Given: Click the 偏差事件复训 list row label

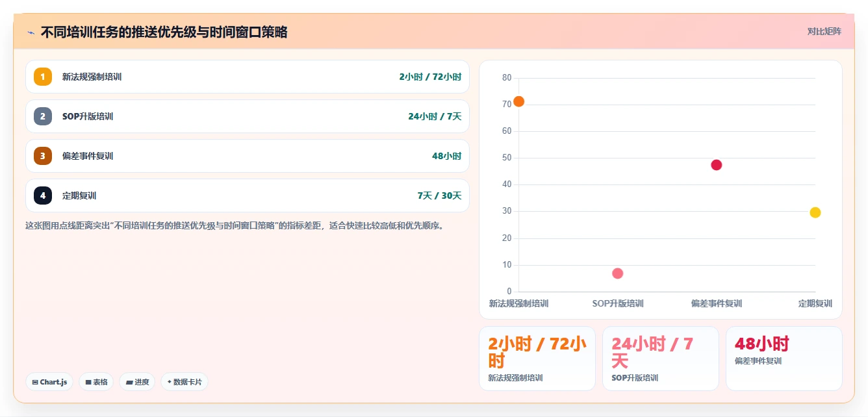Looking at the screenshot, I should (88, 156).
